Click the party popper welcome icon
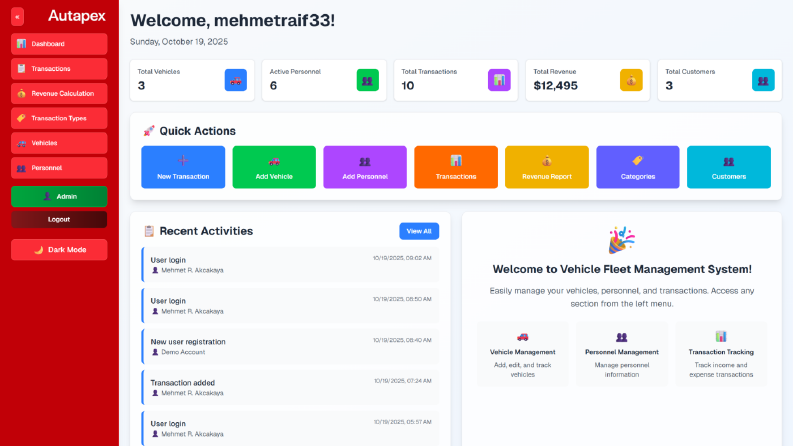 click(x=622, y=240)
